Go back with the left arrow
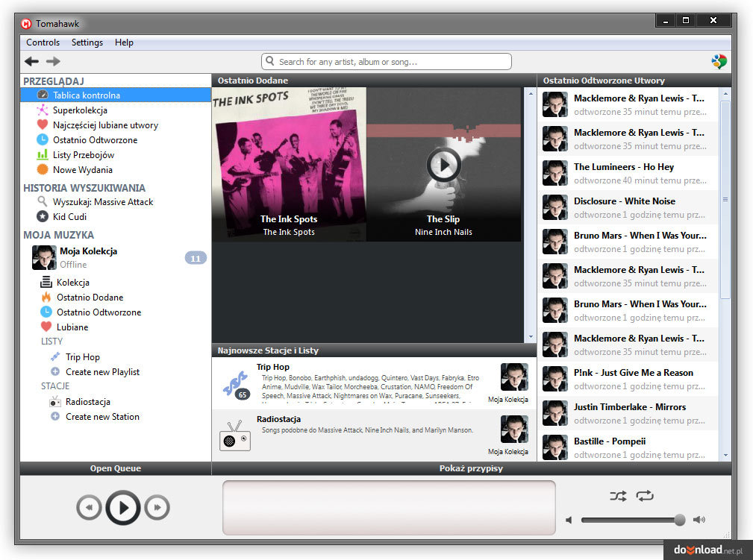753x560 pixels. coord(31,61)
